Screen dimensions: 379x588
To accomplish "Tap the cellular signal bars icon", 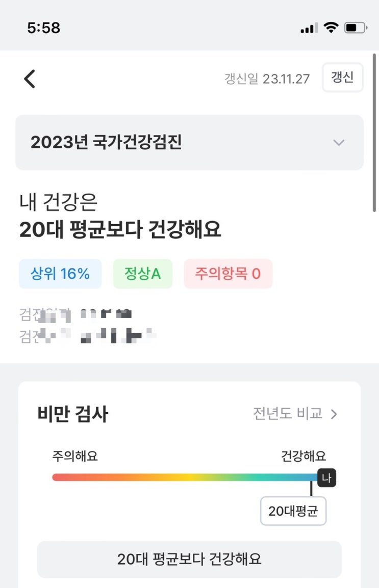I will pyautogui.click(x=309, y=29).
